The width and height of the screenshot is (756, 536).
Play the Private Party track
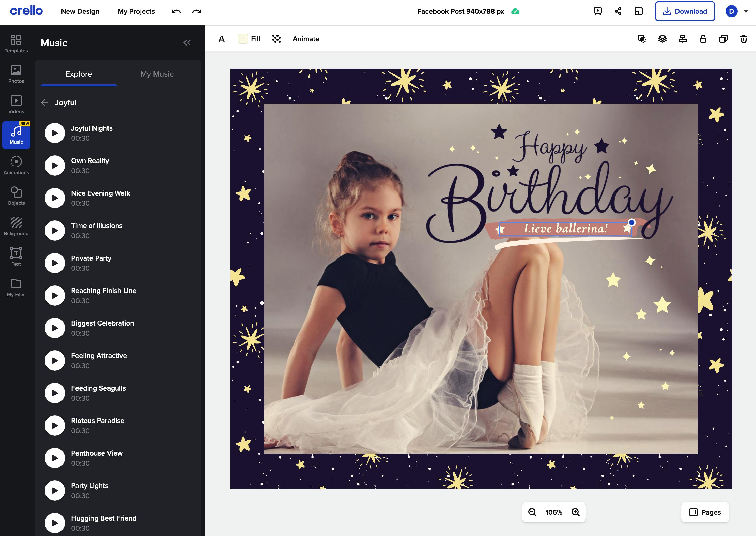[x=55, y=263]
